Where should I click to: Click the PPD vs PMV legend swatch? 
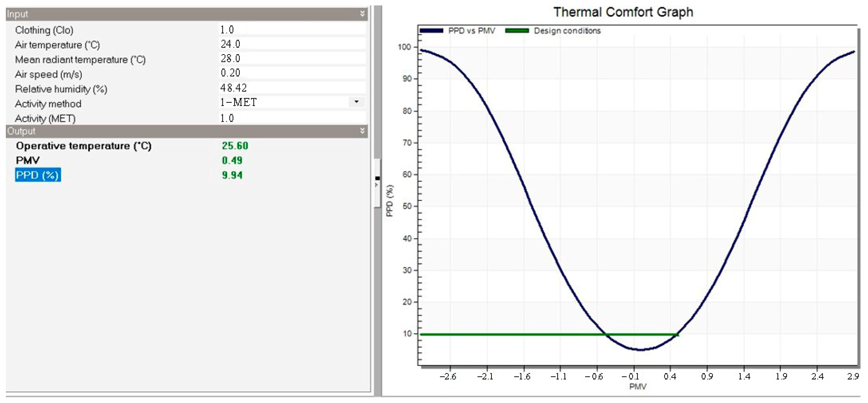[431, 31]
